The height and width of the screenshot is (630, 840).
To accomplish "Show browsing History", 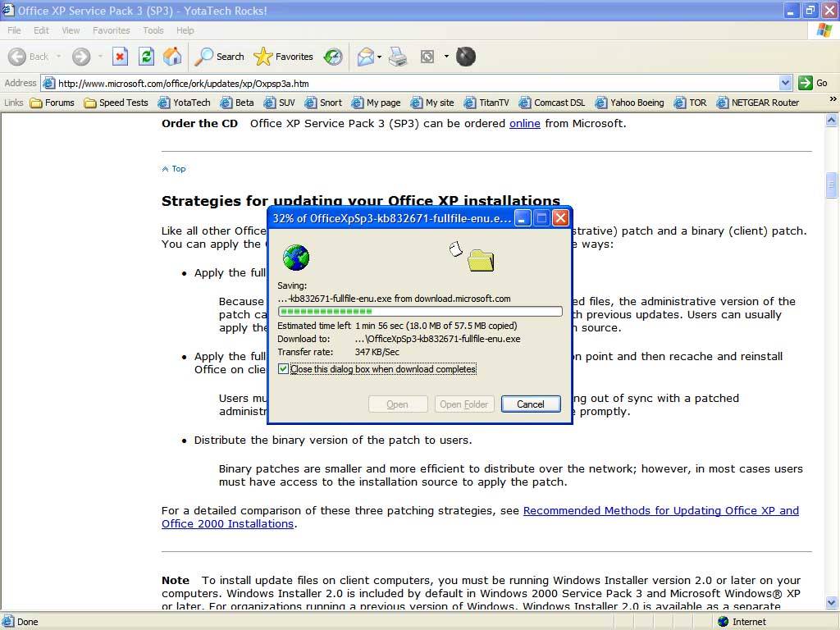I will pyautogui.click(x=333, y=57).
